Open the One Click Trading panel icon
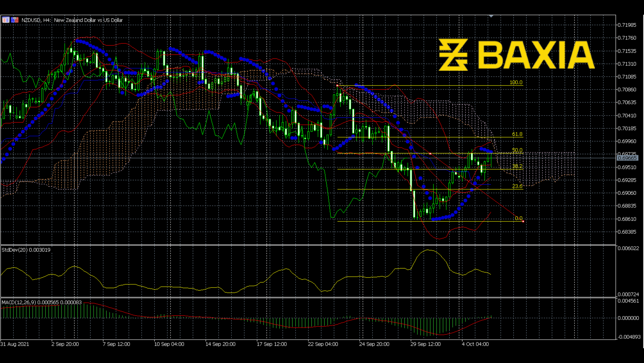Screen dimensions: 644x363 coord(15,20)
